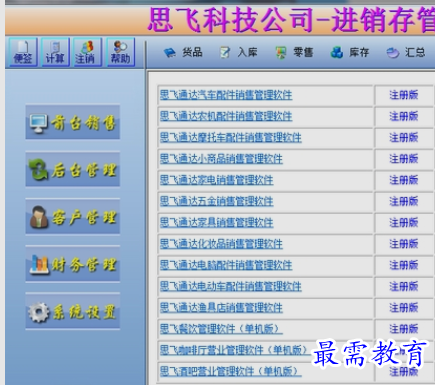Click the 入库 notepad icon
435x385 pixels.
(x=225, y=53)
